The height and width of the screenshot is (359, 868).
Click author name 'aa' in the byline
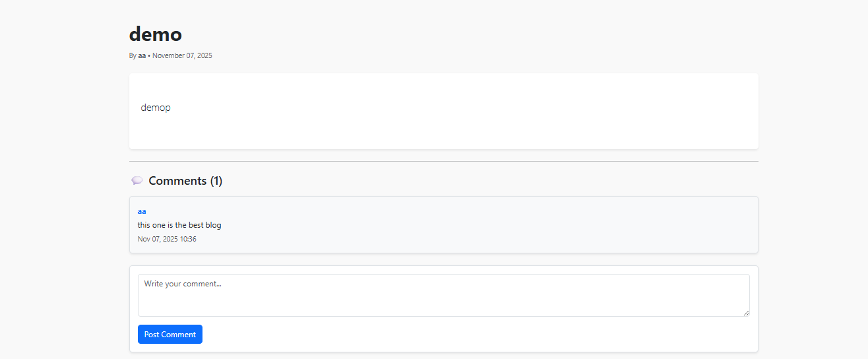pos(142,55)
